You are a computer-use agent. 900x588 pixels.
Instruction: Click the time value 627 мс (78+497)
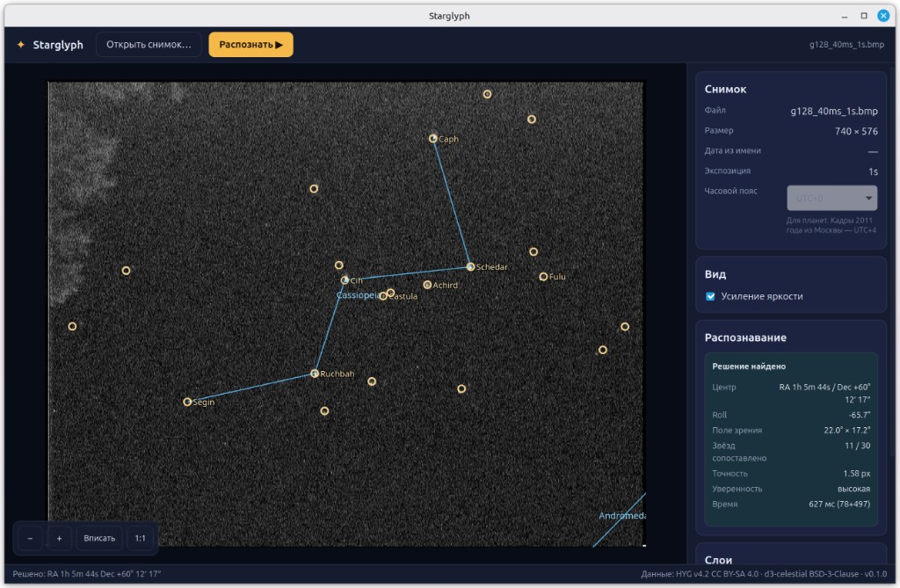coord(839,505)
